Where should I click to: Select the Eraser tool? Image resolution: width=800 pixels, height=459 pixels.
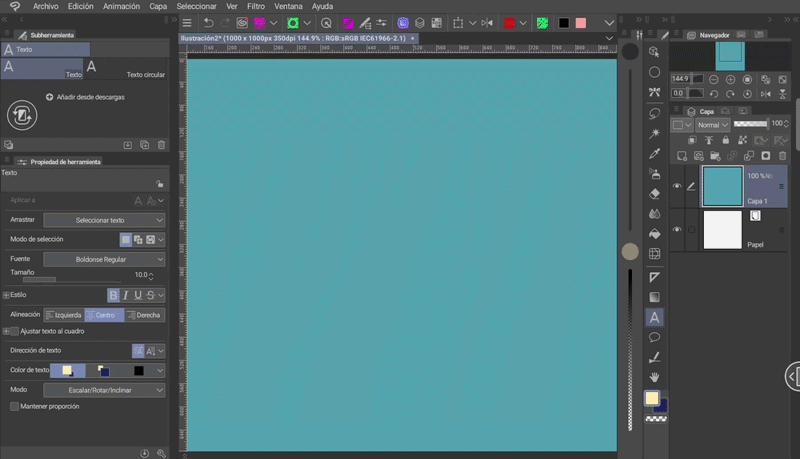654,194
